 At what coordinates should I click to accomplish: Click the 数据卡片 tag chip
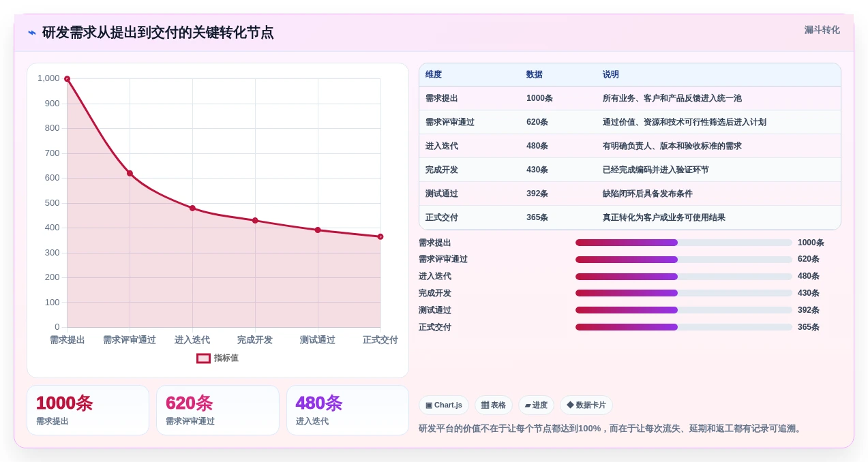coord(586,405)
